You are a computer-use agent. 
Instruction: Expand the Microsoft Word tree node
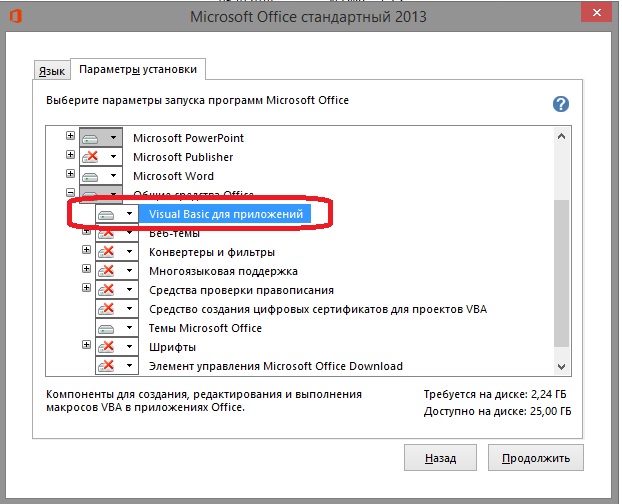coord(70,176)
